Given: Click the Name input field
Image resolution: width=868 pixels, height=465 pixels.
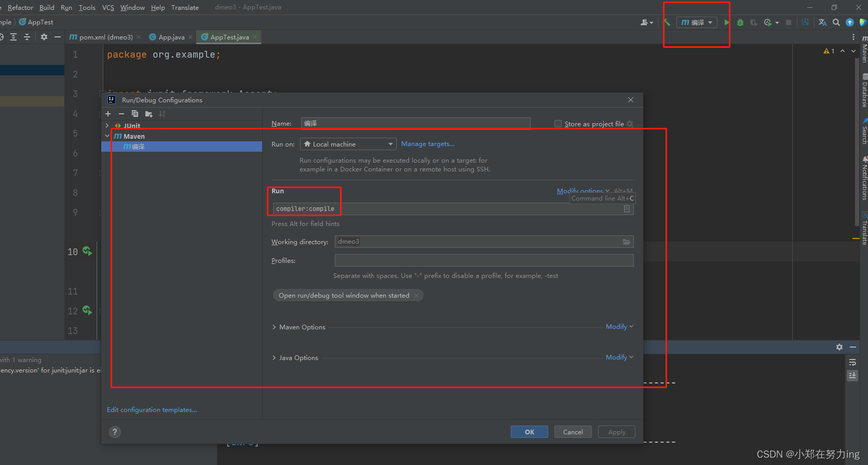Looking at the screenshot, I should point(415,124).
